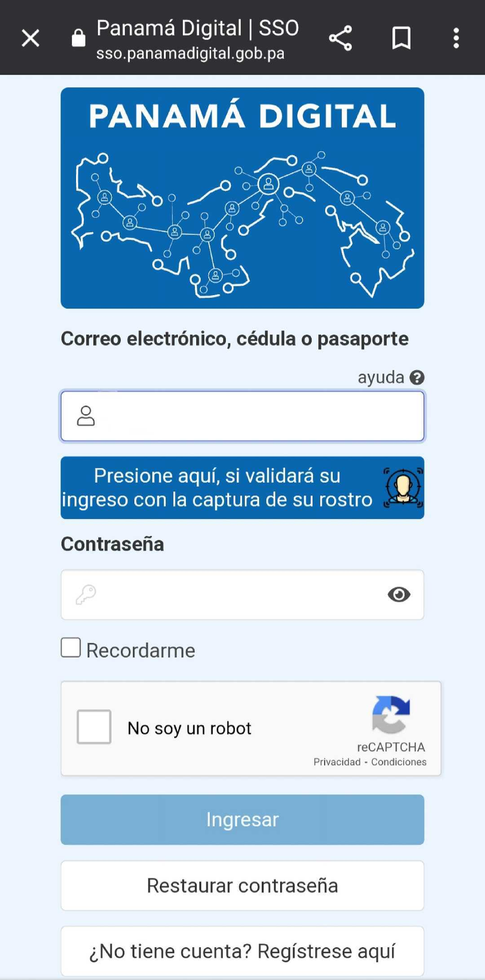
Task: Enable the Recordarme checkbox
Action: tap(70, 647)
